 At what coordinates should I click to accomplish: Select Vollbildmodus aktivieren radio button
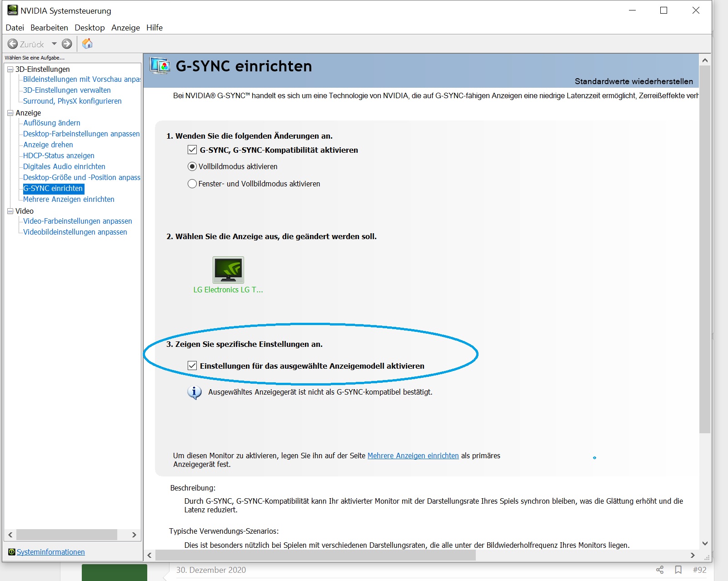tap(192, 166)
